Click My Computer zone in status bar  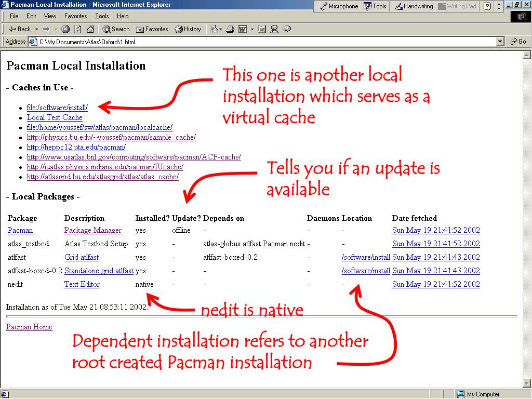[479, 394]
